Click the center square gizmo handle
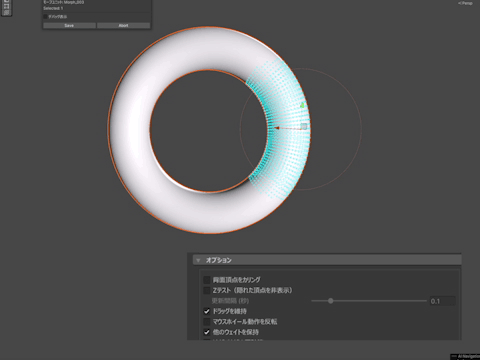The height and width of the screenshot is (360, 480). [x=304, y=126]
